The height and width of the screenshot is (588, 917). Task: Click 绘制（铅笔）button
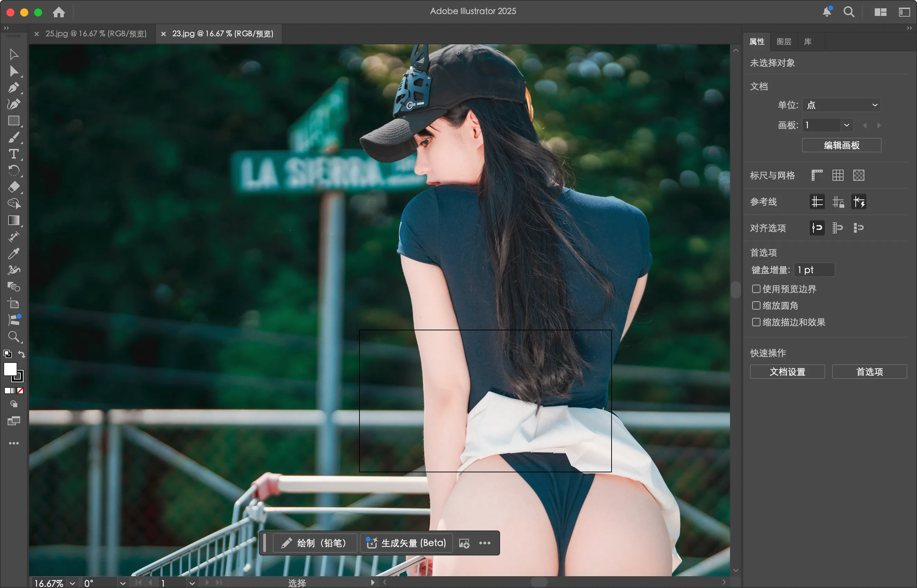tap(314, 543)
